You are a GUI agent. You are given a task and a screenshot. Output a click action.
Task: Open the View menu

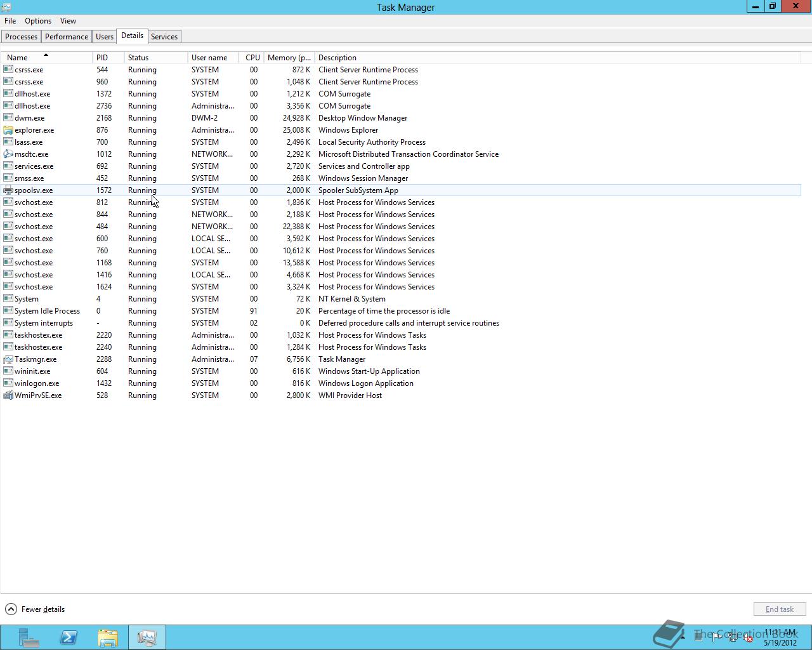pos(68,21)
